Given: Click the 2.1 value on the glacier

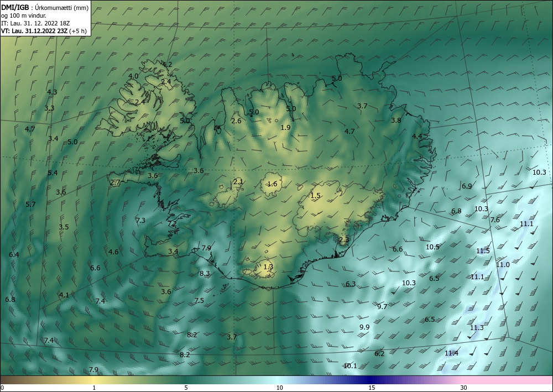Looking at the screenshot, I should pos(238,182).
